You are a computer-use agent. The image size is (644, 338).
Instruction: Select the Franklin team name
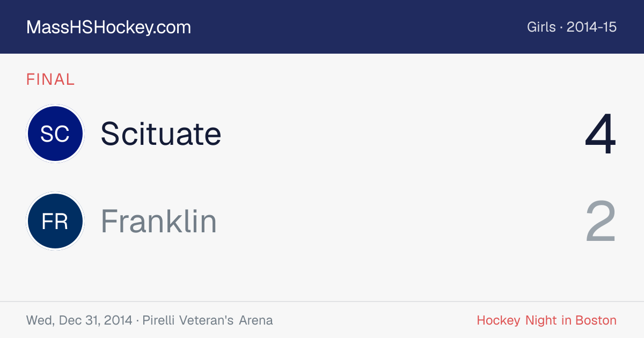[x=159, y=221]
